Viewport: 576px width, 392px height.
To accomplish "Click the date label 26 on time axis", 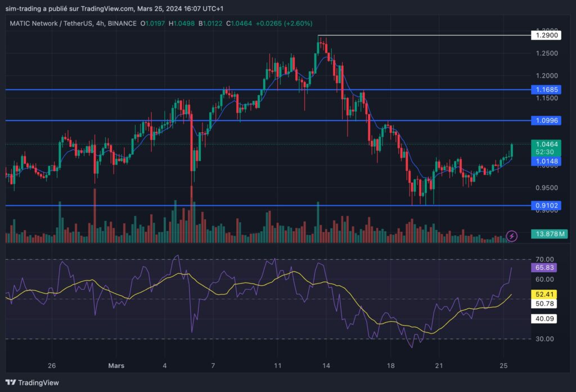I will coord(52,366).
